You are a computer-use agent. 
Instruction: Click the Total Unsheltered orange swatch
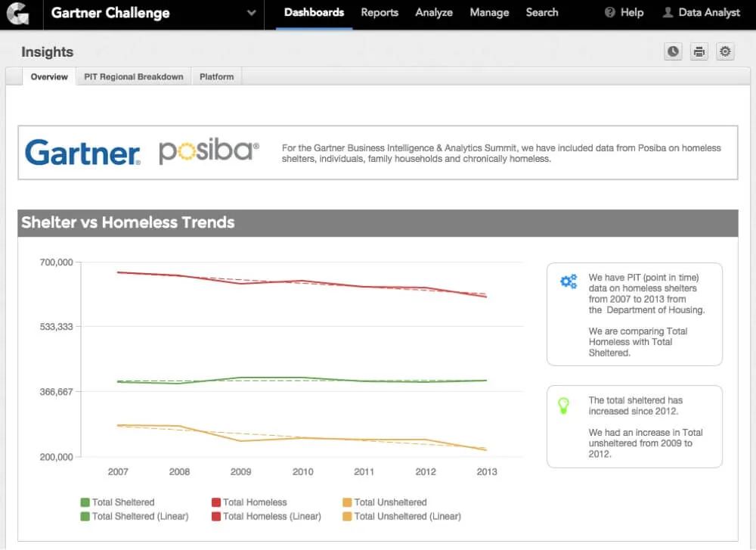tap(347, 502)
